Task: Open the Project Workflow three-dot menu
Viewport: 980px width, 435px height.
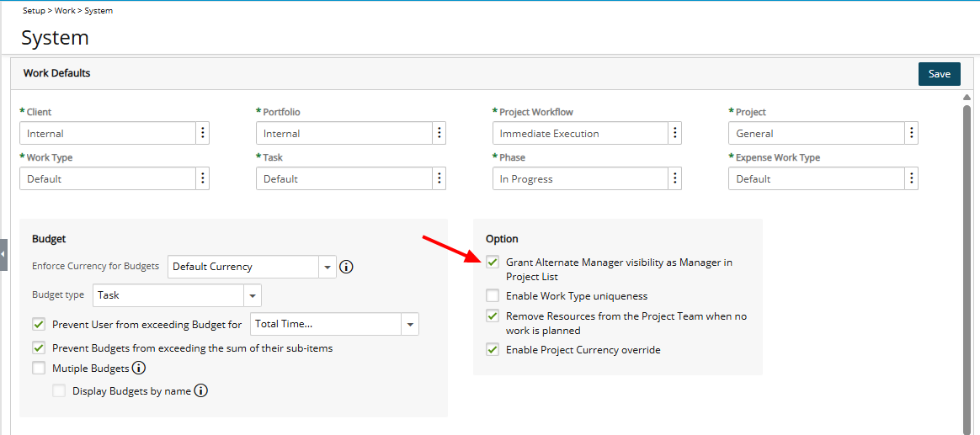Action: pos(675,133)
